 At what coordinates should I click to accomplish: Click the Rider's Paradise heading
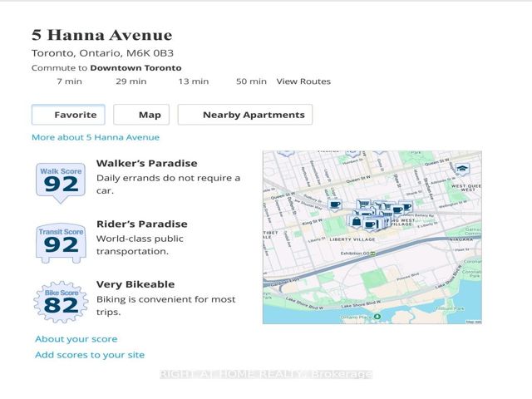[x=142, y=224]
